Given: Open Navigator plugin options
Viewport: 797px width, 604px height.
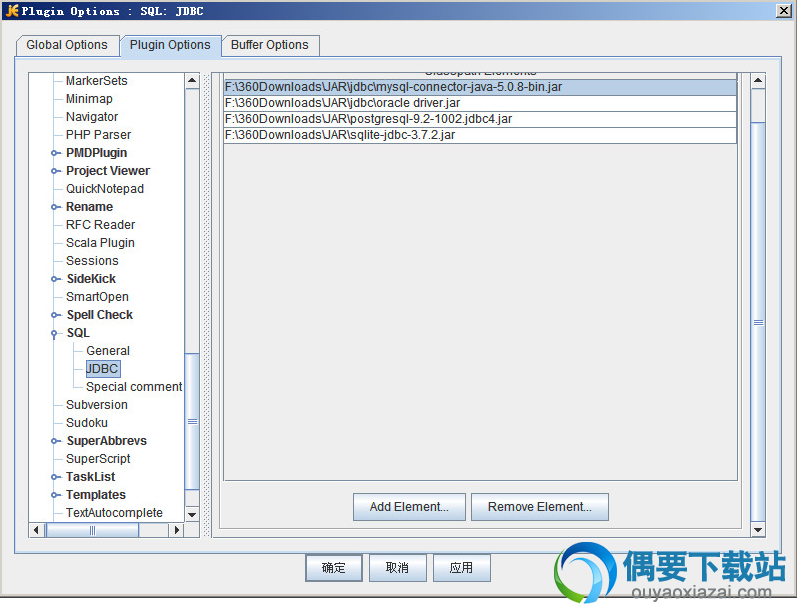Looking at the screenshot, I should pyautogui.click(x=92, y=117).
